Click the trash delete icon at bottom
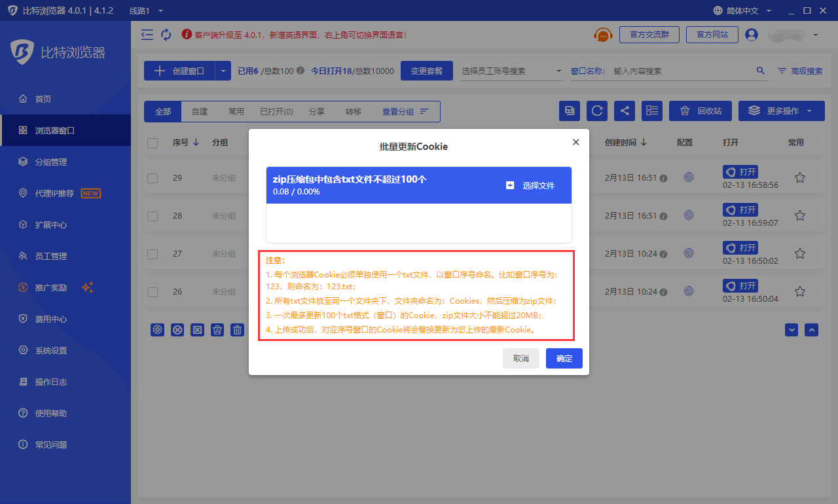The image size is (838, 504). [238, 330]
